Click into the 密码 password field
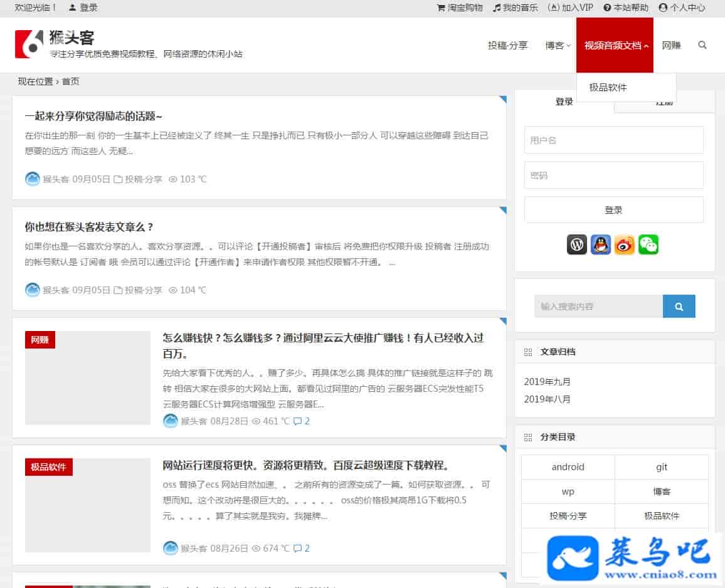 613,176
